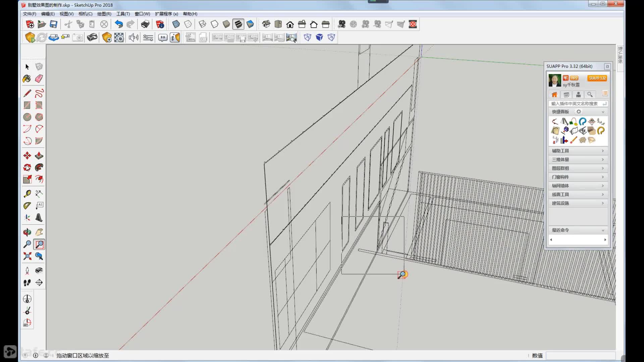Open 默认面板 default tray tab
The image size is (644, 362).
pyautogui.click(x=620, y=55)
